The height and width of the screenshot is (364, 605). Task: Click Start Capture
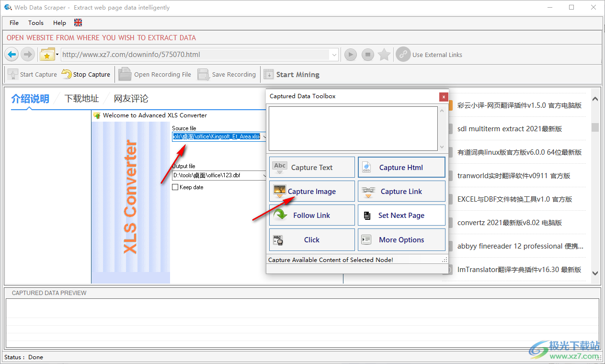[x=33, y=74]
